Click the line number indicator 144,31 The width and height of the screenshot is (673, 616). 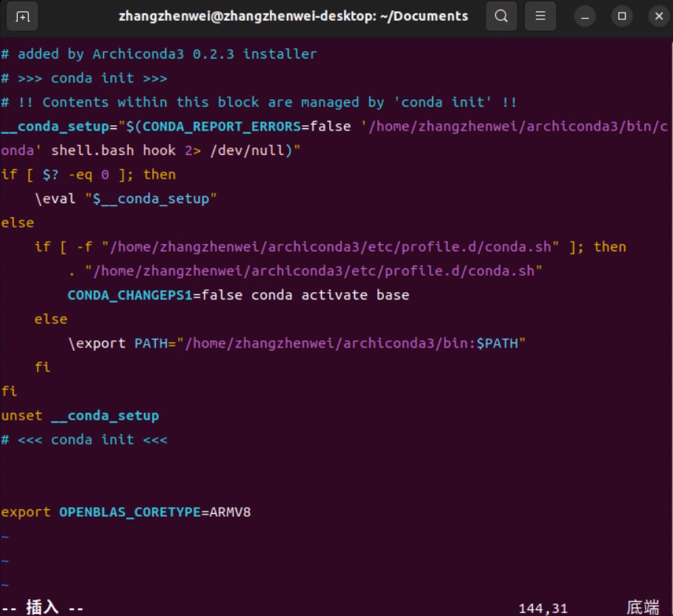coord(543,606)
